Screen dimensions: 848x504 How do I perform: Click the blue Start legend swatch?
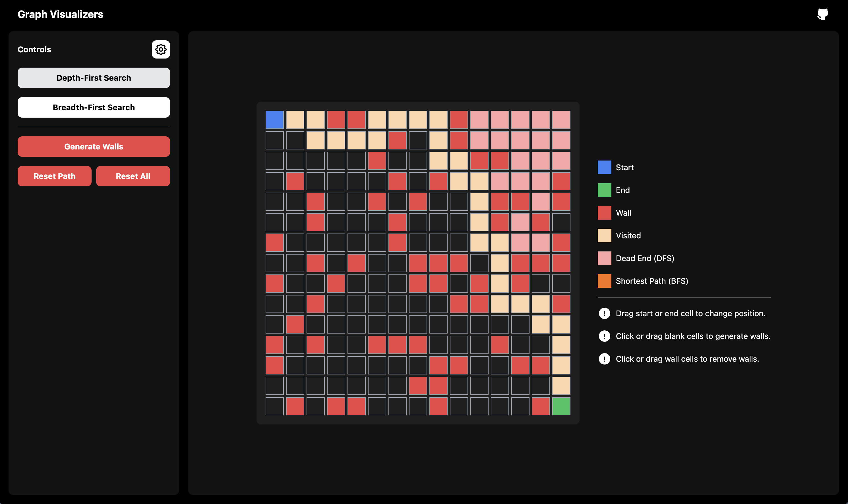tap(604, 167)
